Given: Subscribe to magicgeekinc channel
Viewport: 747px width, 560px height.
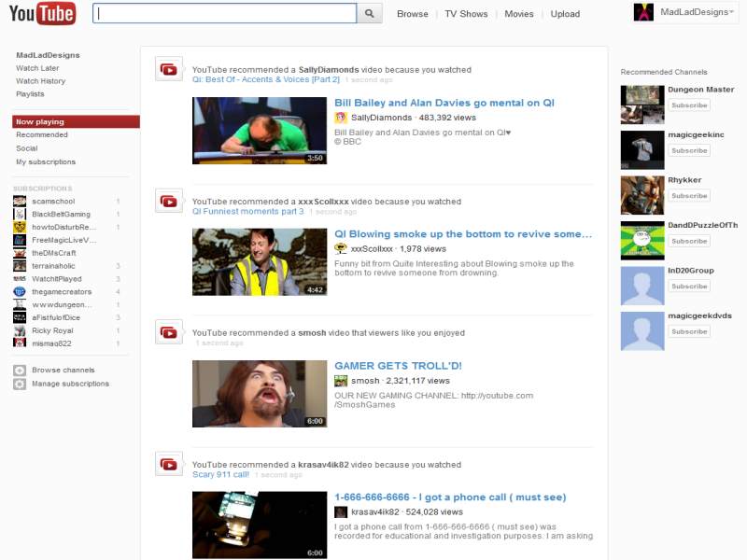Looking at the screenshot, I should pos(689,150).
